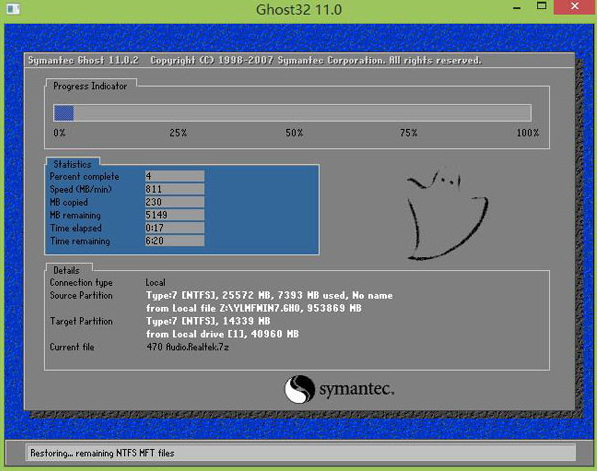
Task: Select the Speed (MB/min) value field
Action: pos(174,189)
